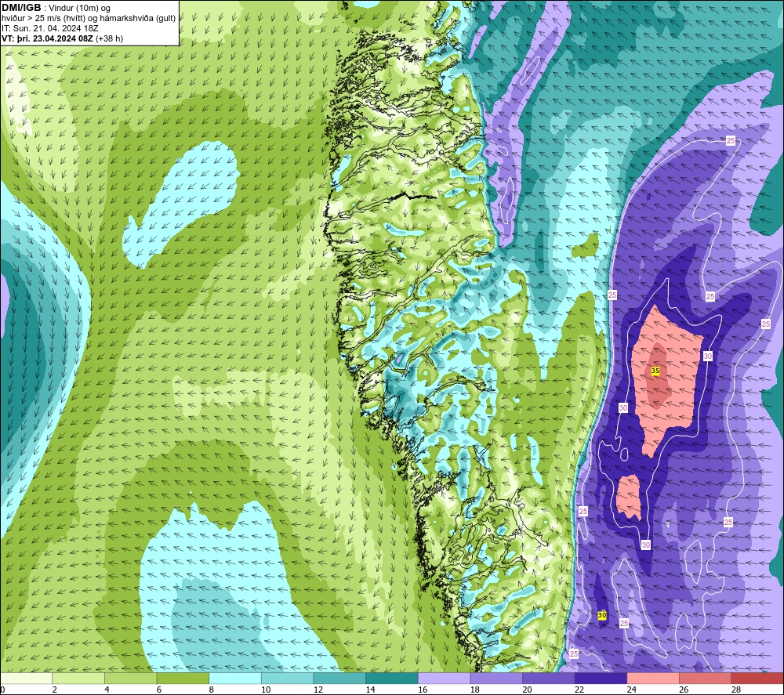The image size is (784, 695).
Task: Click the '26' value on the colorbar scale
Action: tap(684, 690)
